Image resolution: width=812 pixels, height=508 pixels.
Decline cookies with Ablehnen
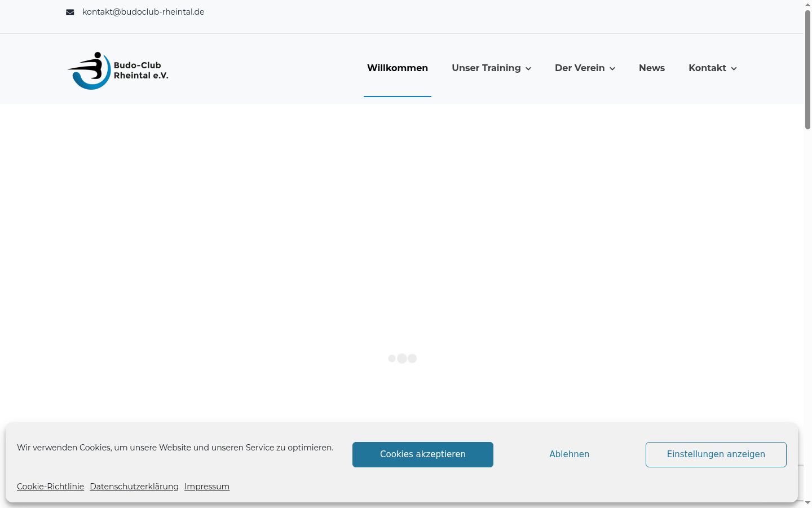(x=570, y=454)
